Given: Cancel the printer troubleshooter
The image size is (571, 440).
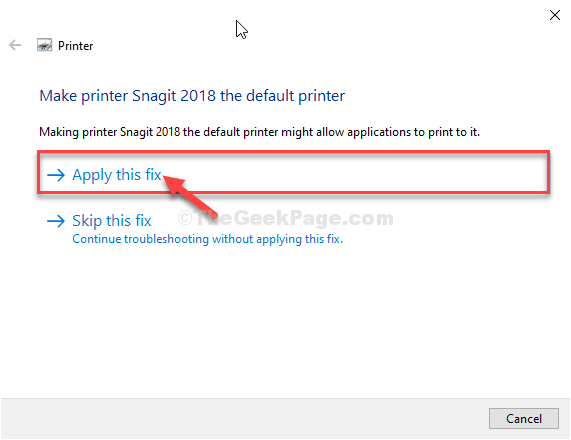Looking at the screenshot, I should point(524,419).
